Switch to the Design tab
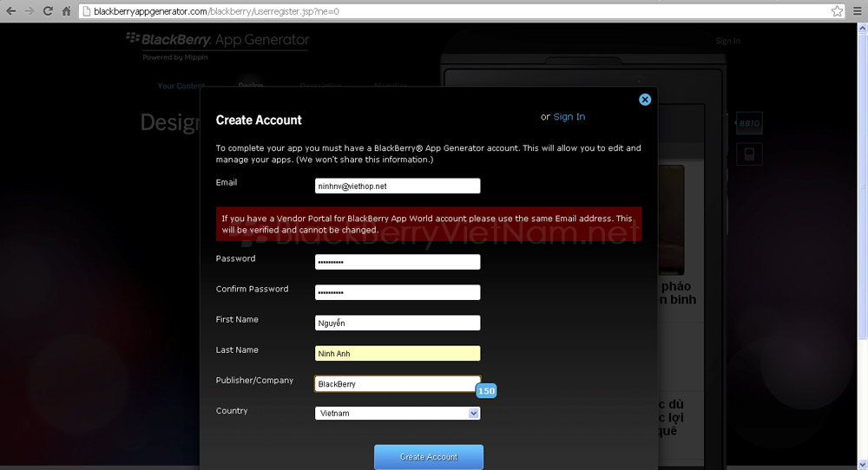Image resolution: width=868 pixels, height=470 pixels. [251, 85]
